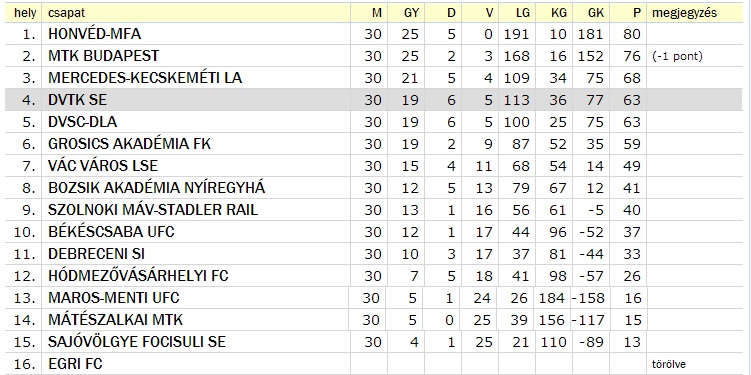The image size is (751, 375).
Task: Open GROSICS AKADÉMIA FK team entry
Action: point(129,144)
